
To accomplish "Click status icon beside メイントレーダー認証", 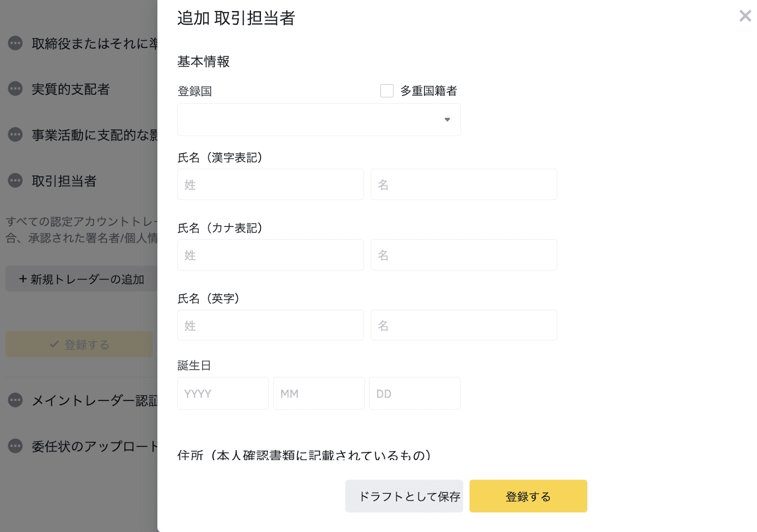I will click(15, 401).
